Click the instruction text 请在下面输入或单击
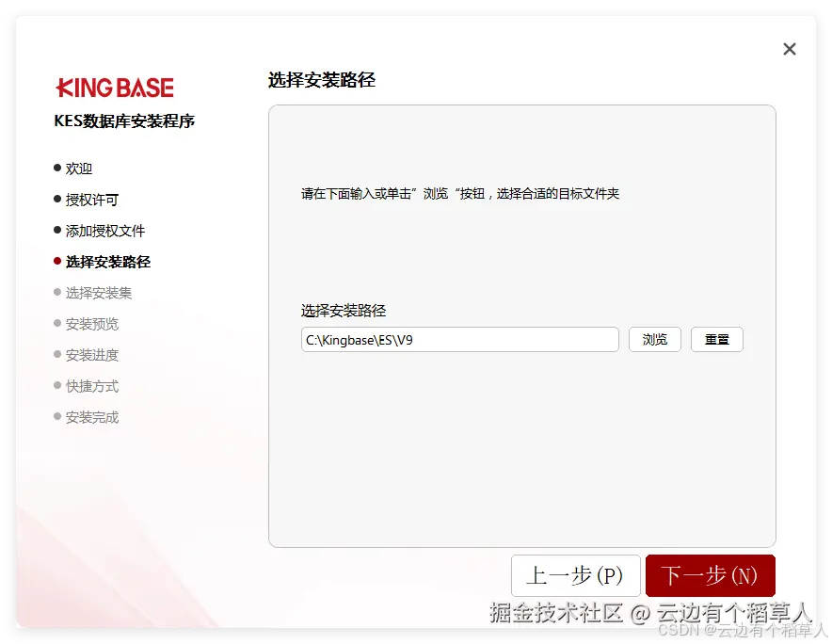The image size is (832, 644). click(356, 194)
